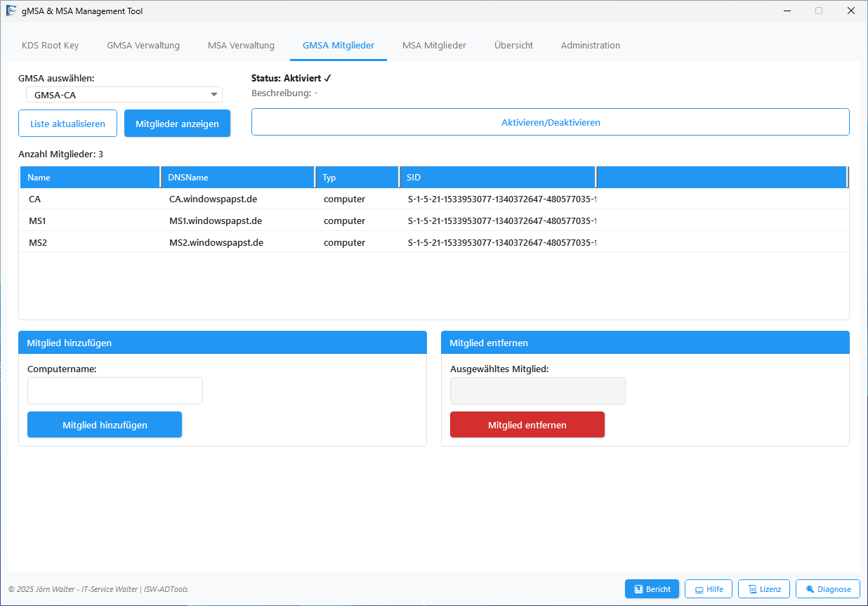This screenshot has width=868, height=606.
Task: Select the Administration tab
Action: coord(590,46)
